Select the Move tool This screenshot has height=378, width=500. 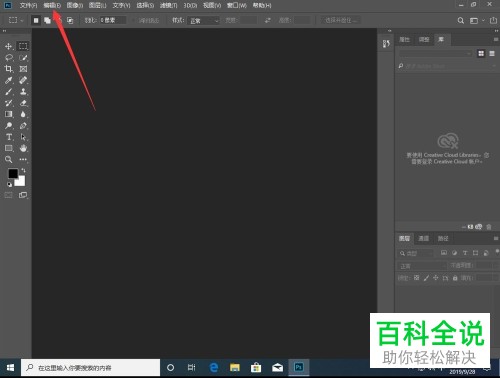[9, 46]
